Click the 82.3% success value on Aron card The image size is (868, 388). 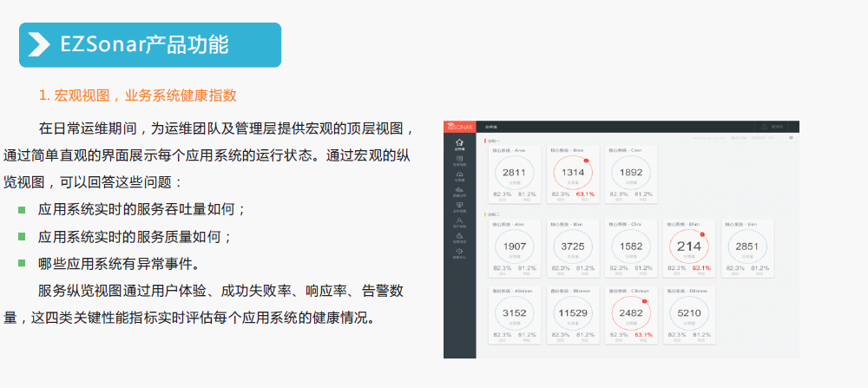(x=502, y=194)
